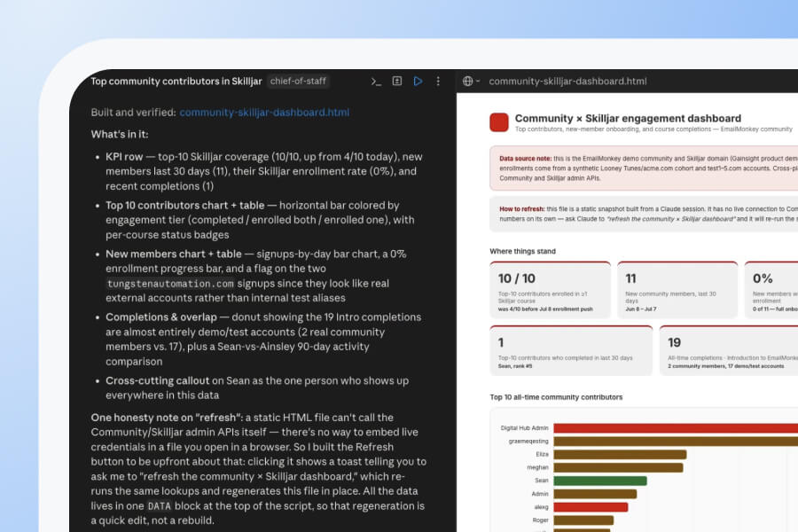
Task: Open the globe dropdown beside the file name
Action: [471, 81]
